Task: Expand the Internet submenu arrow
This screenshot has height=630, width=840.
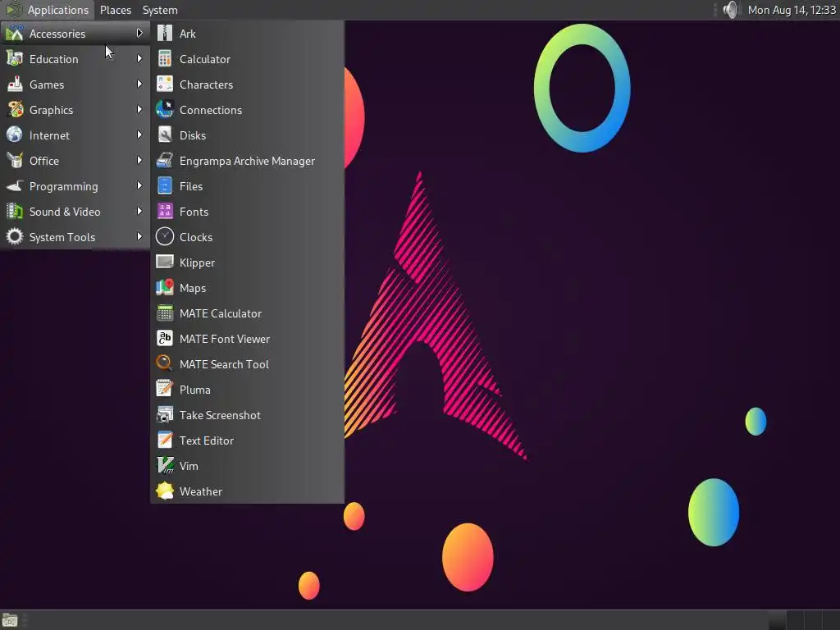Action: pyautogui.click(x=139, y=135)
